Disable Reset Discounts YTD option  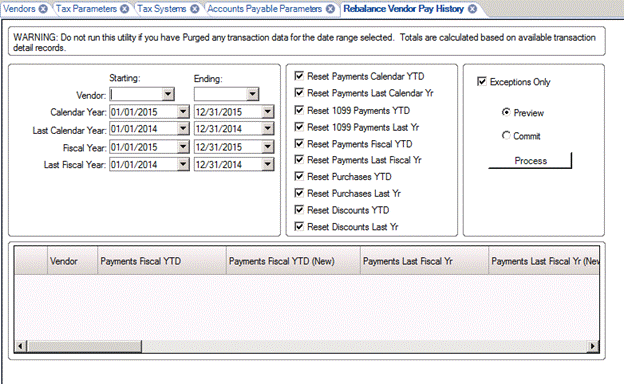click(x=299, y=210)
